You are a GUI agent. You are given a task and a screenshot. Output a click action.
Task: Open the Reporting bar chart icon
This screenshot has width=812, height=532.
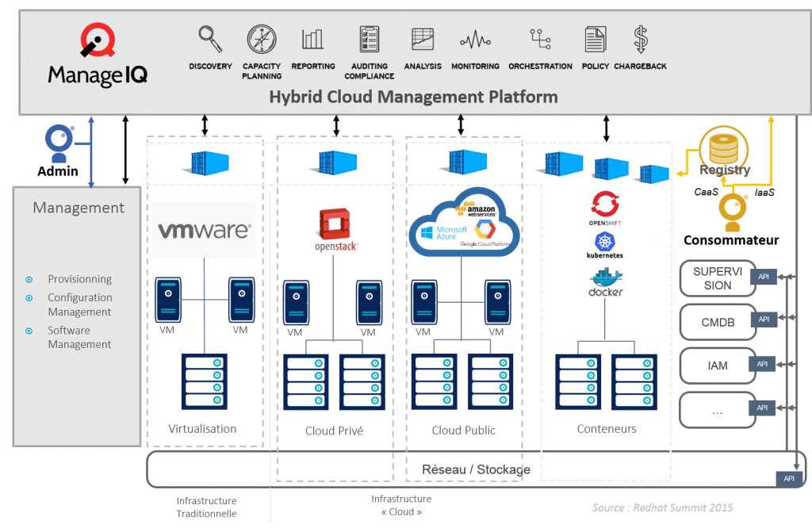click(x=312, y=39)
